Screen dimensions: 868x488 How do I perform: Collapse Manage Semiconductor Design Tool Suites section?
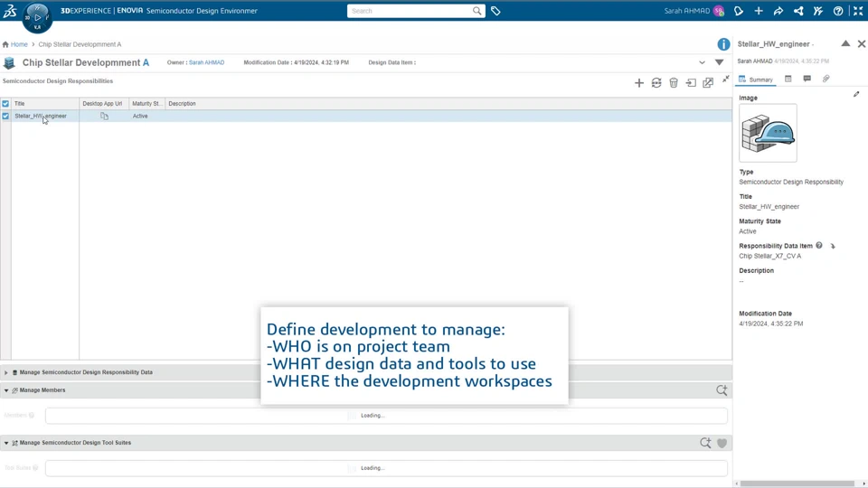[6, 443]
